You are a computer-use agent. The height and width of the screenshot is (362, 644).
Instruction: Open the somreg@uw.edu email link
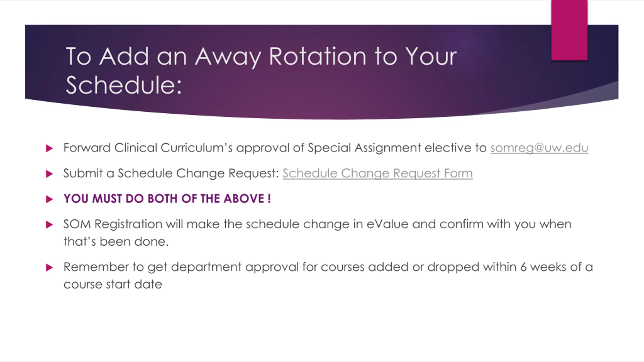(x=539, y=148)
